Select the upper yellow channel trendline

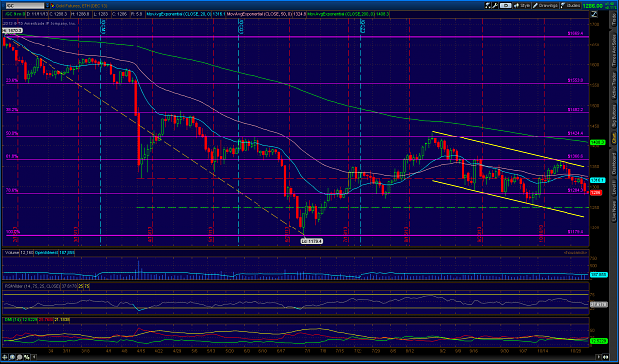(508, 148)
